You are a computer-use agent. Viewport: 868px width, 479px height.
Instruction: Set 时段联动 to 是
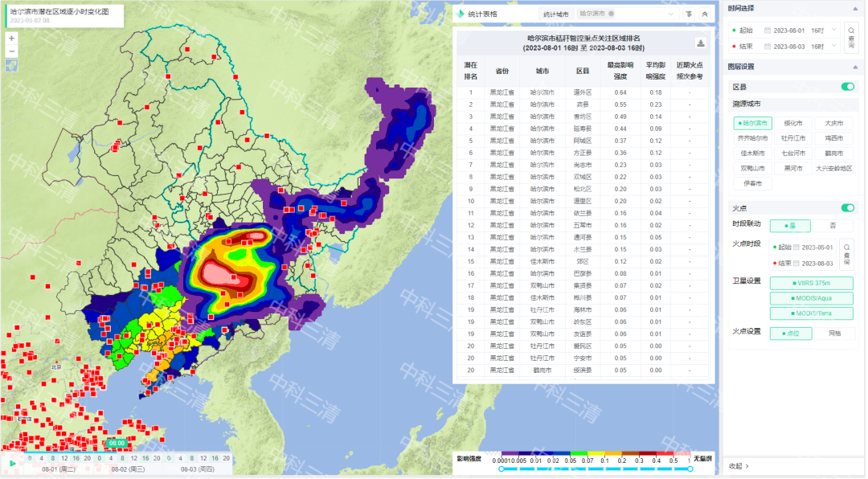[x=790, y=226]
